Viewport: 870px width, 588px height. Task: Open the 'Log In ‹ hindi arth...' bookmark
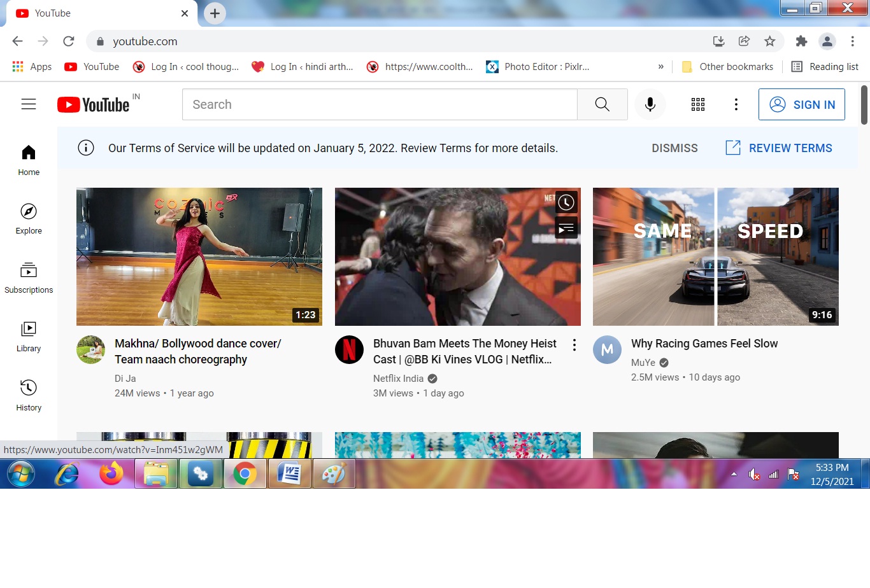[303, 67]
